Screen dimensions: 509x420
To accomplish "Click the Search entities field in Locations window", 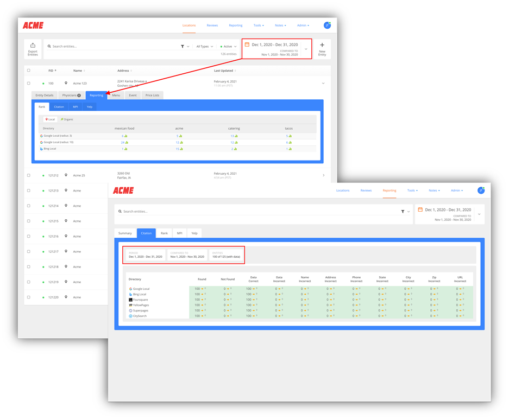I will pos(114,46).
